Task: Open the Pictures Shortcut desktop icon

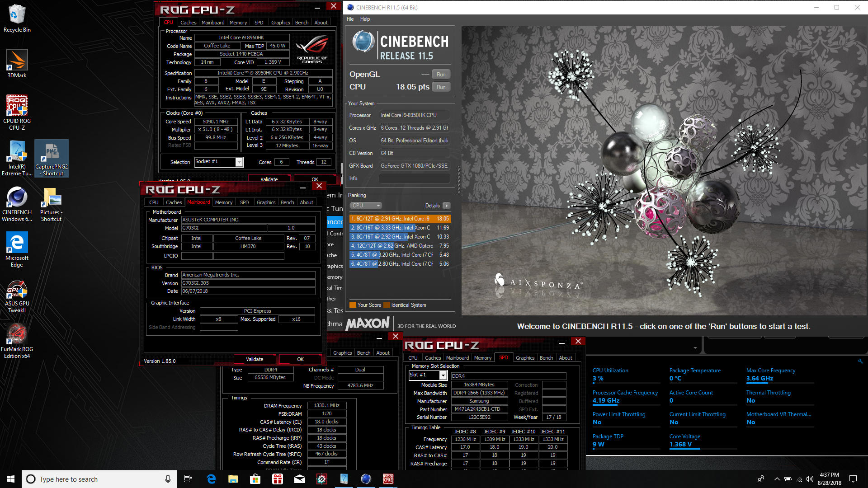Action: tap(52, 204)
